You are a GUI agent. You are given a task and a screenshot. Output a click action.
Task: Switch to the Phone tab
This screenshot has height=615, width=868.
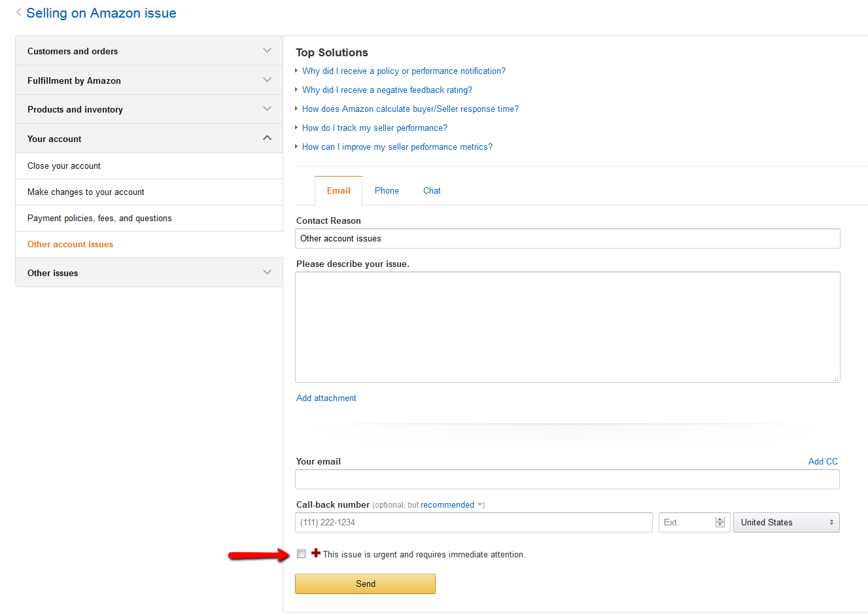(387, 190)
